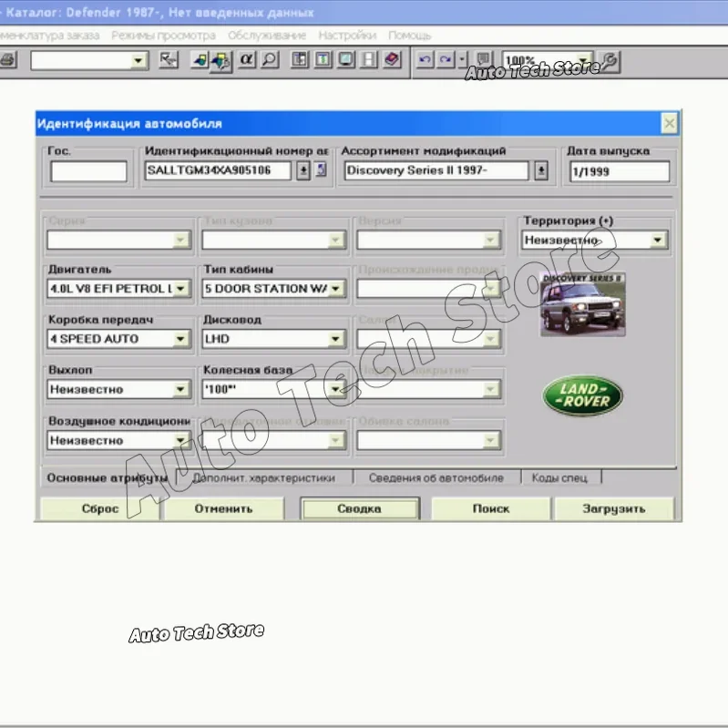Click the Сброс button
This screenshot has height=728, width=728.
100,508
